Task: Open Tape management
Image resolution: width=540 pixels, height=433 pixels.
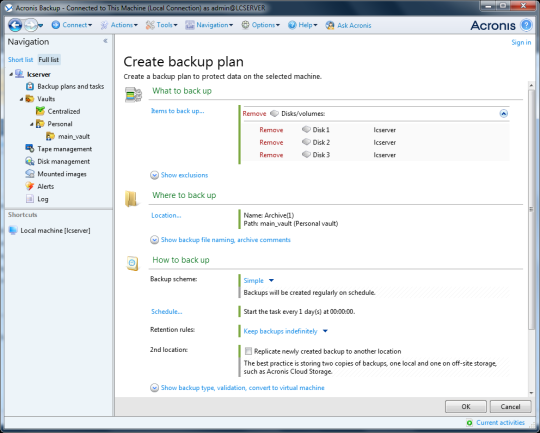Action: [65, 149]
